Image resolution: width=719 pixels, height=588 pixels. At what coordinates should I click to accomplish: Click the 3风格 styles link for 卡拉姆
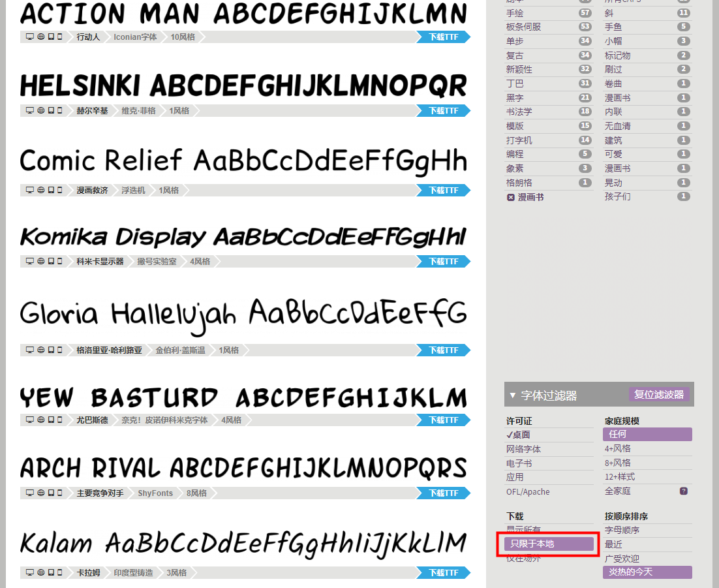coord(177,572)
